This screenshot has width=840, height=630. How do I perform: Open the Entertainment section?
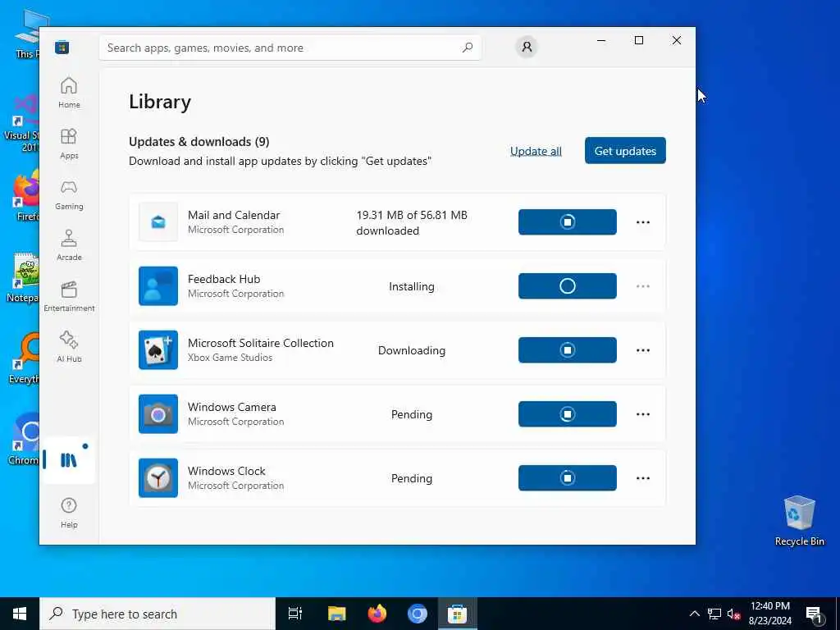[69, 296]
